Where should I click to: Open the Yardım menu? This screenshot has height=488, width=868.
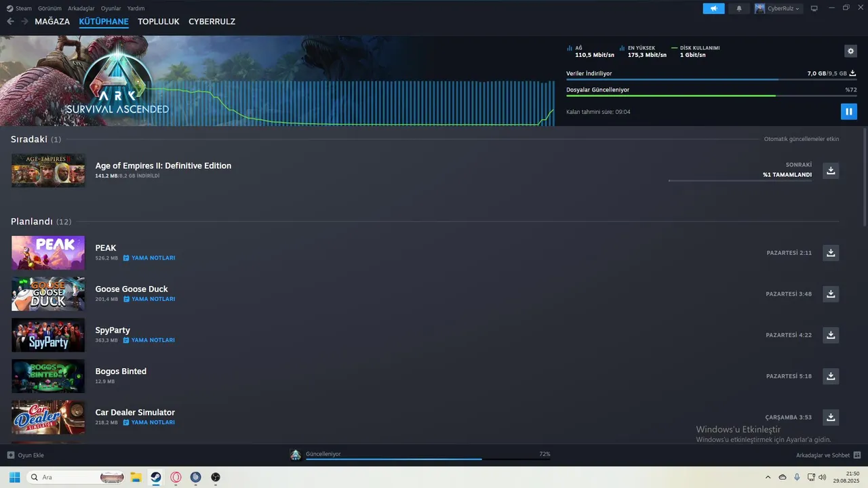click(136, 8)
